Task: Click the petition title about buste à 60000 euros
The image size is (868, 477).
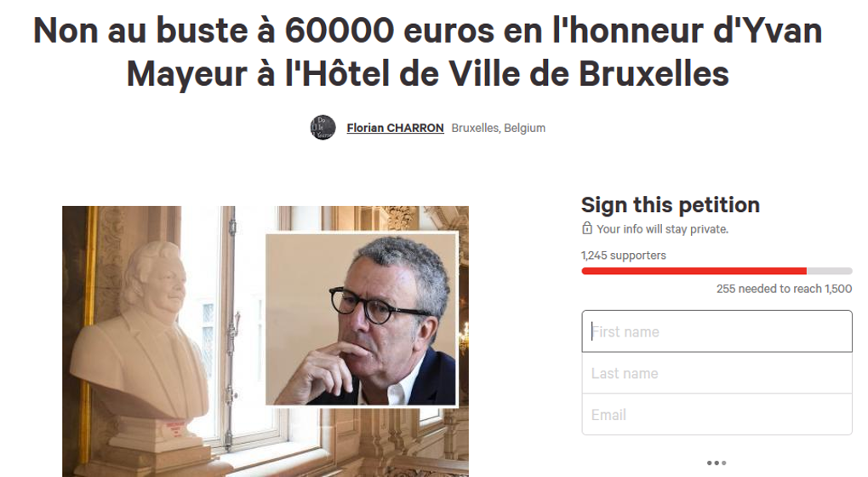Action: click(427, 51)
